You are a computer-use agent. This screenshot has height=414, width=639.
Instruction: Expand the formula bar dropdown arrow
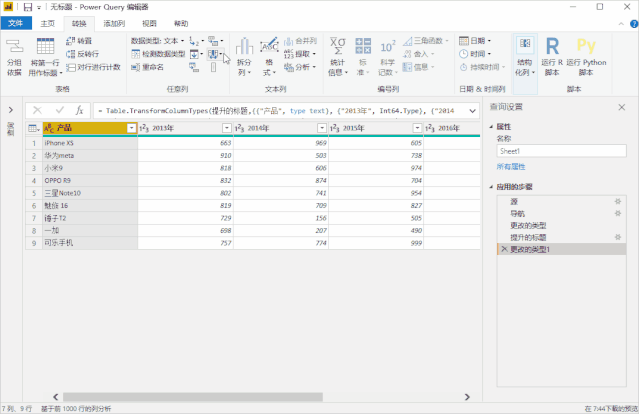coord(472,110)
